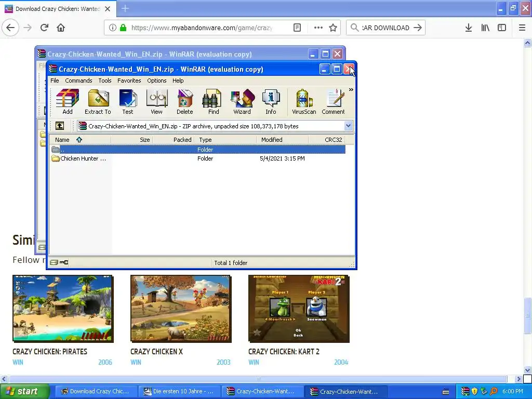
Task: Open the Firefox Downloads arrow icon
Action: [x=469, y=28]
